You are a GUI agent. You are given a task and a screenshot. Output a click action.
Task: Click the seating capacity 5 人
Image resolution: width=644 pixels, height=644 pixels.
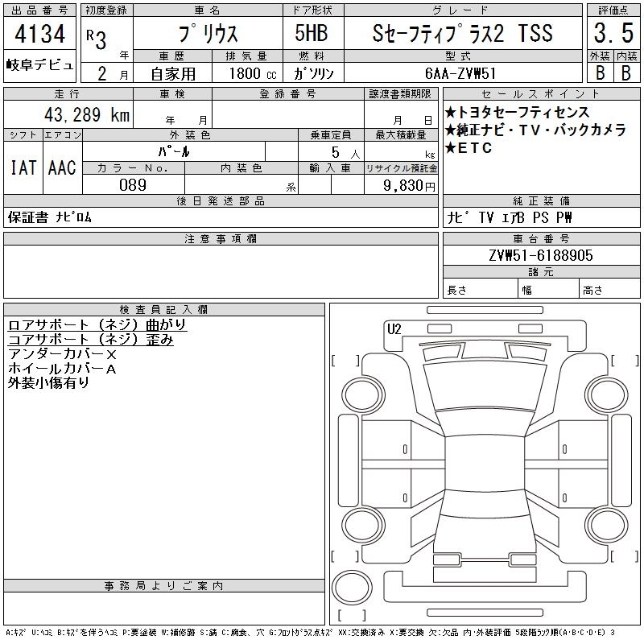coord(345,153)
